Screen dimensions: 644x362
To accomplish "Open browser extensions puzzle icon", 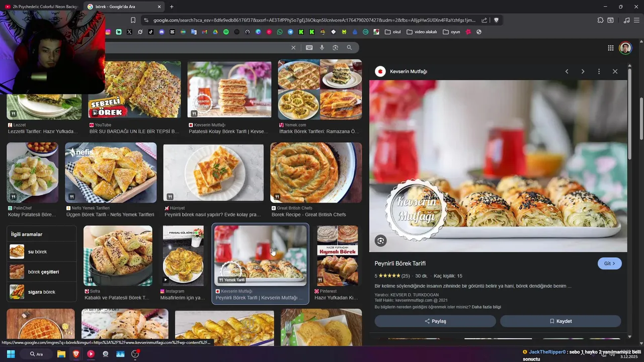I will [600, 20].
